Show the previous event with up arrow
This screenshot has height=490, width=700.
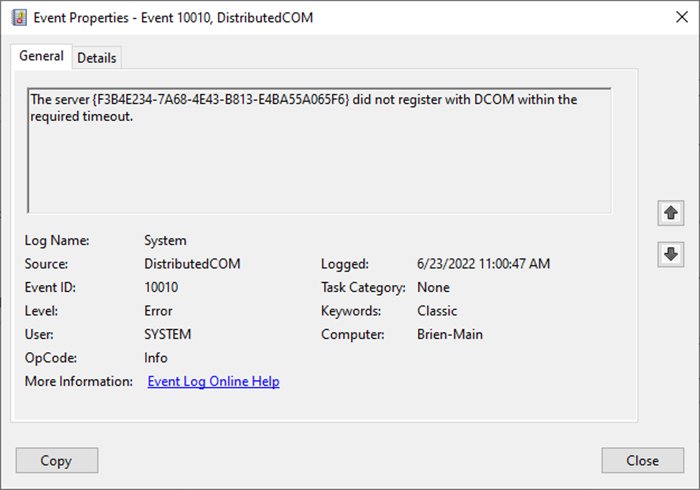pos(671,212)
